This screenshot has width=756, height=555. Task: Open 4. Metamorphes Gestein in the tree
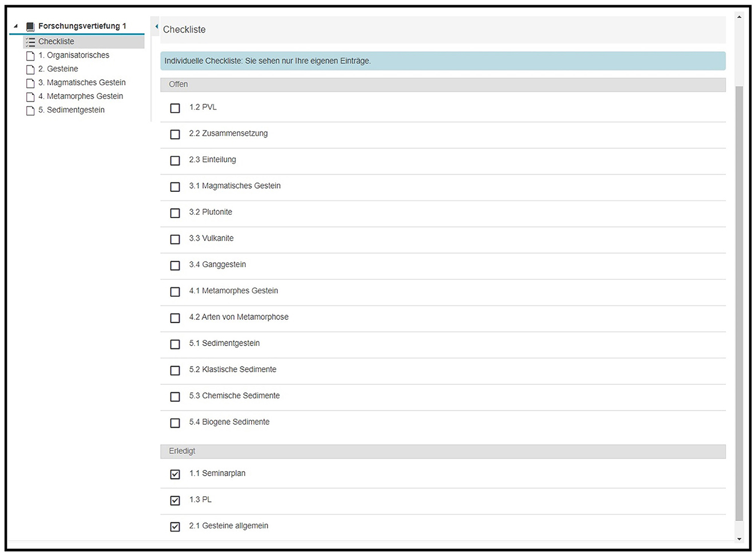click(x=80, y=96)
